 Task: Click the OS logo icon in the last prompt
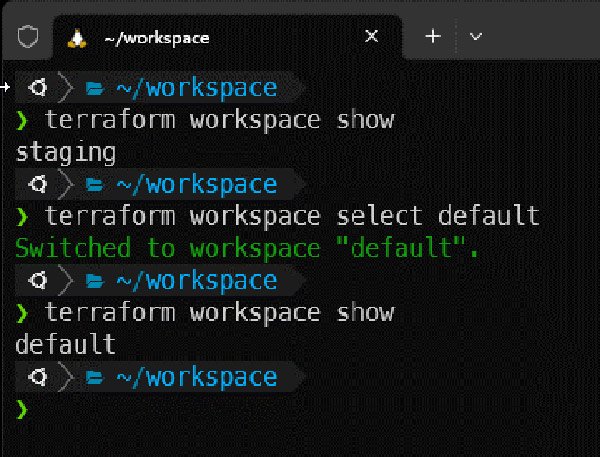click(40, 377)
